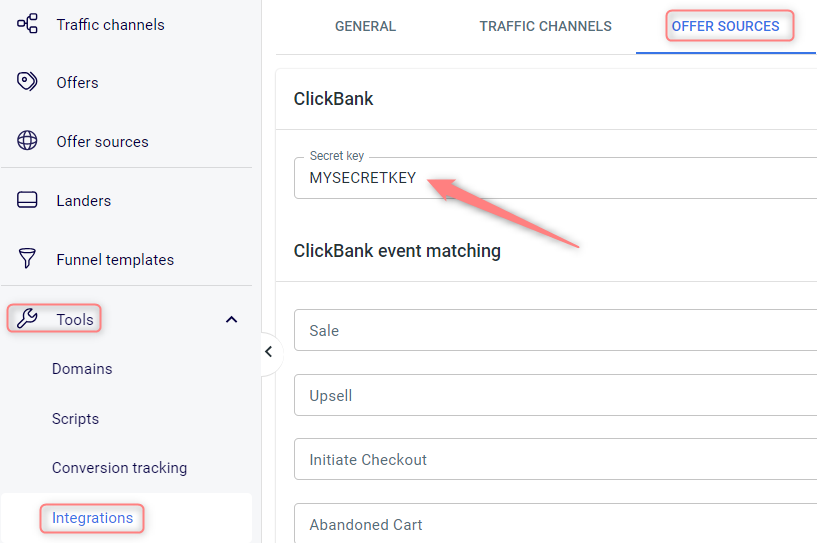The width and height of the screenshot is (817, 543).
Task: Click the Landers screen icon
Action: point(27,200)
